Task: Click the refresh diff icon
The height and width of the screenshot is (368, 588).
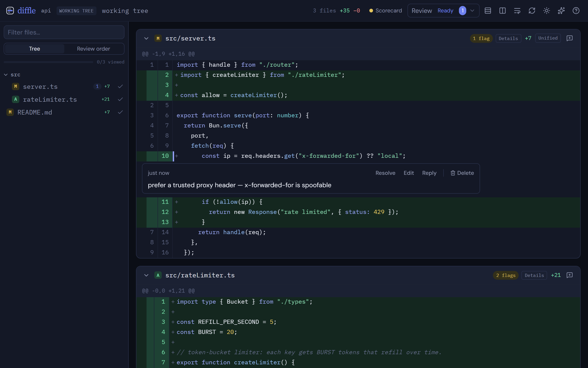Action: pos(532,11)
